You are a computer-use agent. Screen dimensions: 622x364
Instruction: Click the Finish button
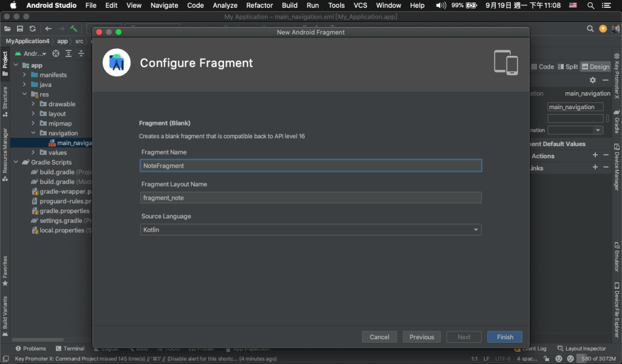505,337
